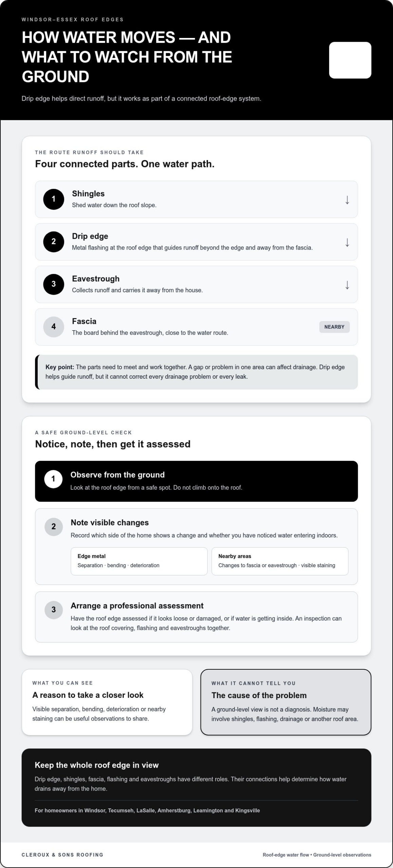The image size is (393, 868).
Task: Click the number 2 circle beside Drip edge
Action: (54, 242)
